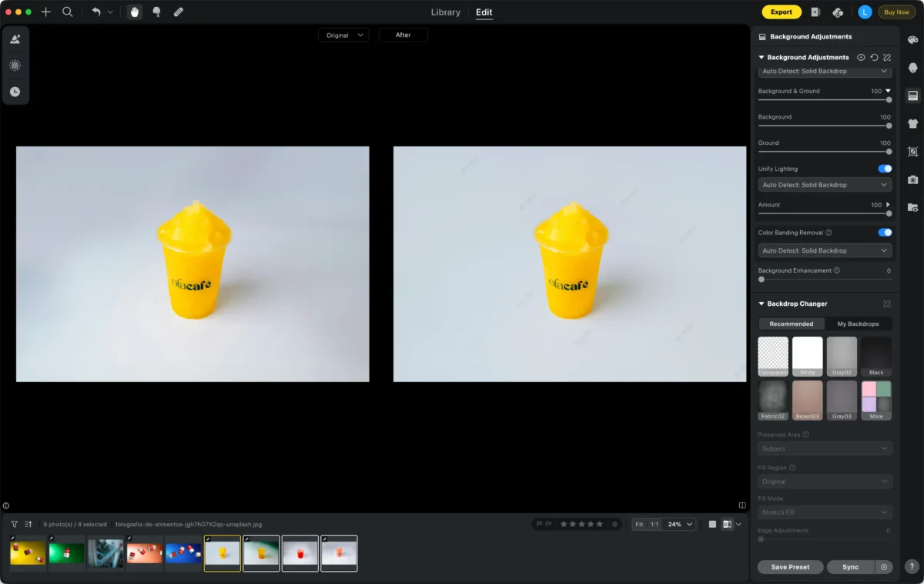This screenshot has height=584, width=924.
Task: Open the color palette panel icon
Action: 912,40
